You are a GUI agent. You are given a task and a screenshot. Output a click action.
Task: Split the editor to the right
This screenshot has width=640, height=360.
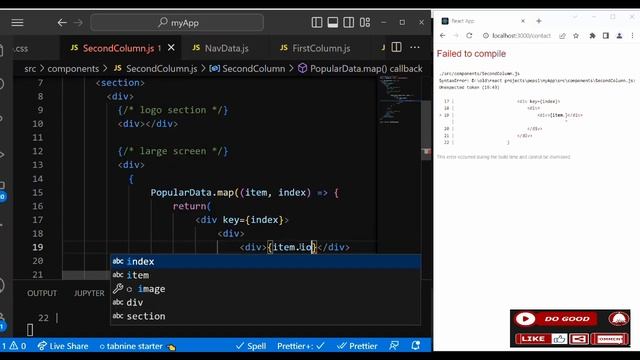(x=396, y=47)
